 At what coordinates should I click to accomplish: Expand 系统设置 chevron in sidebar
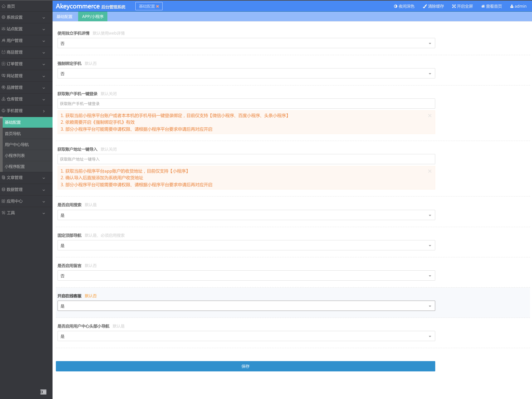tap(44, 18)
